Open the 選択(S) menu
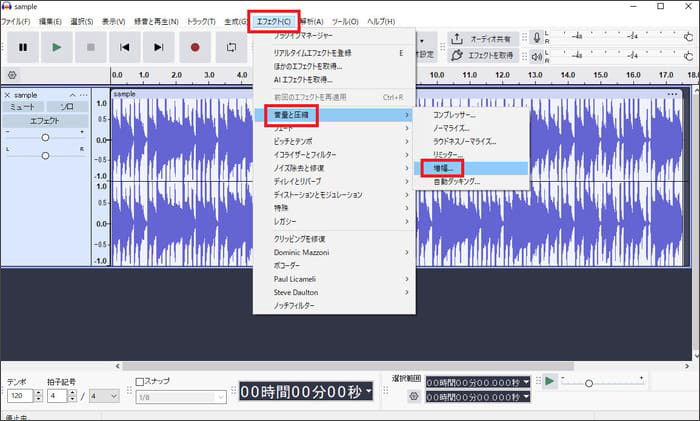The image size is (700, 421). 82,21
